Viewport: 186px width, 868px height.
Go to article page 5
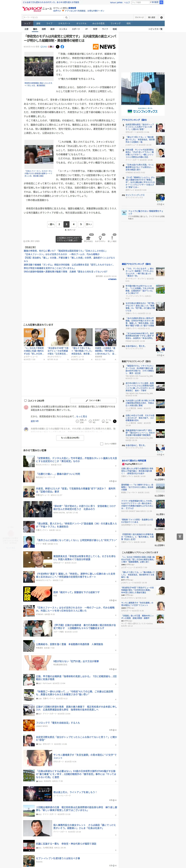tap(81, 224)
